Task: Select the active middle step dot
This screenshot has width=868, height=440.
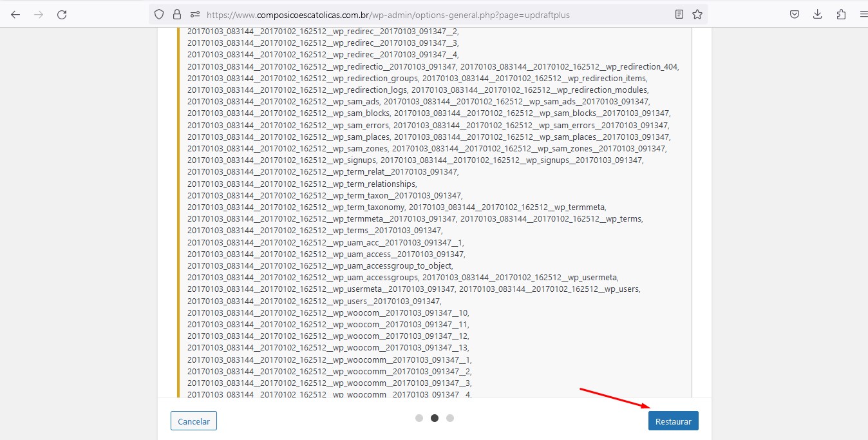Action: point(435,418)
